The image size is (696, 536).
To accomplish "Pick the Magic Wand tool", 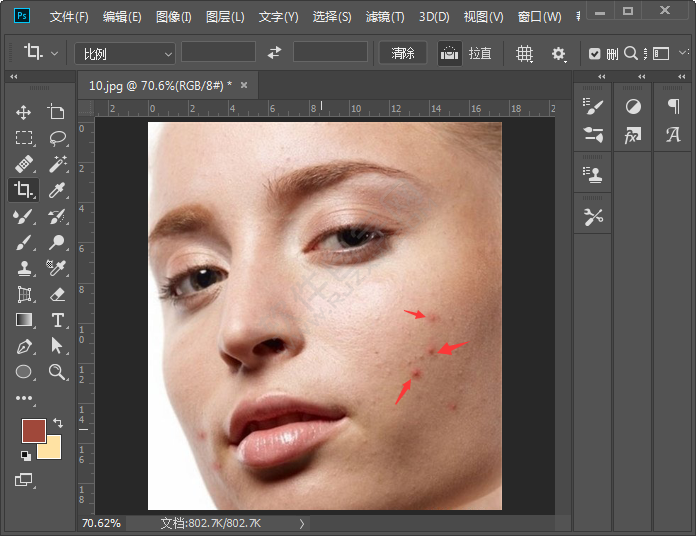I will tap(58, 164).
